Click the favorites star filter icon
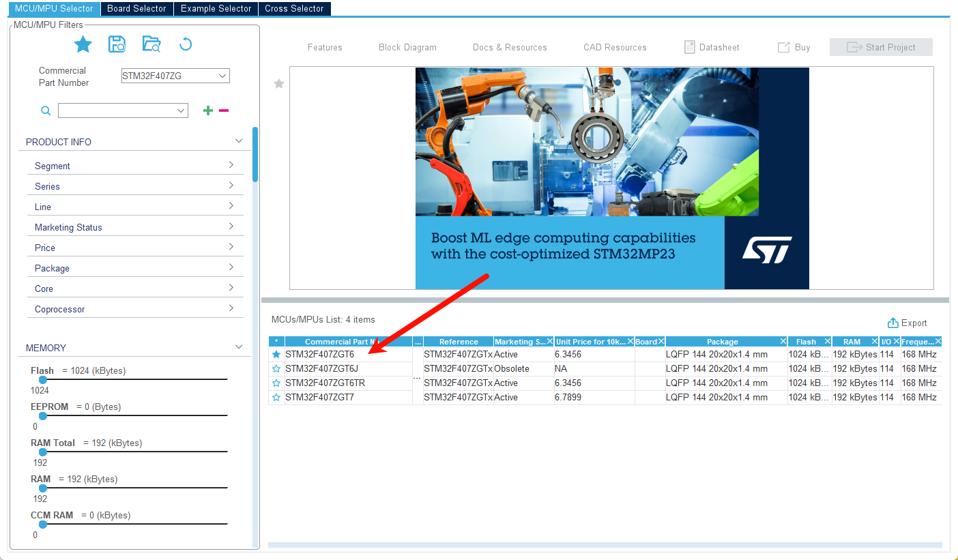The height and width of the screenshot is (560, 958). point(83,44)
